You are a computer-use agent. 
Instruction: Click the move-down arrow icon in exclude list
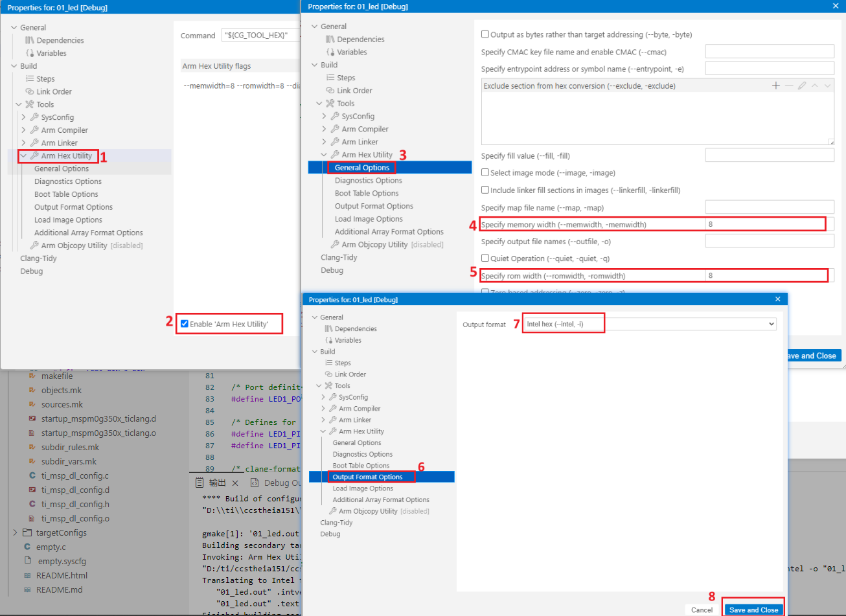828,86
